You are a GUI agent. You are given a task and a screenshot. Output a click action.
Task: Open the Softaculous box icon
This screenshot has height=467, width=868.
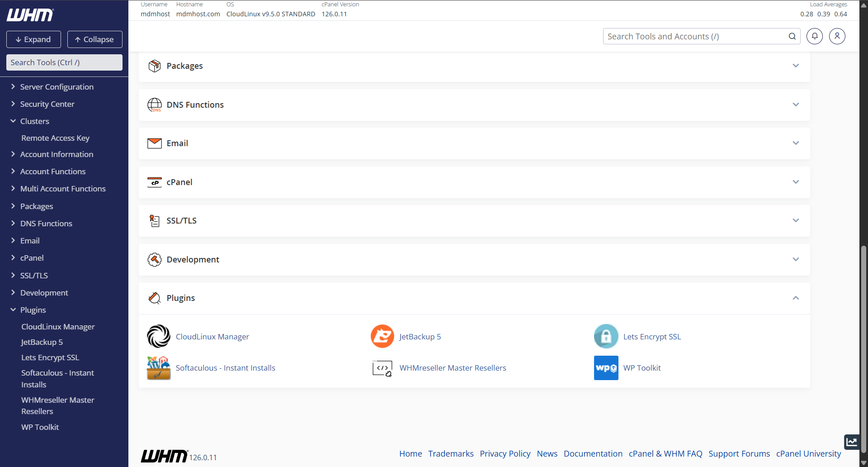(x=159, y=368)
